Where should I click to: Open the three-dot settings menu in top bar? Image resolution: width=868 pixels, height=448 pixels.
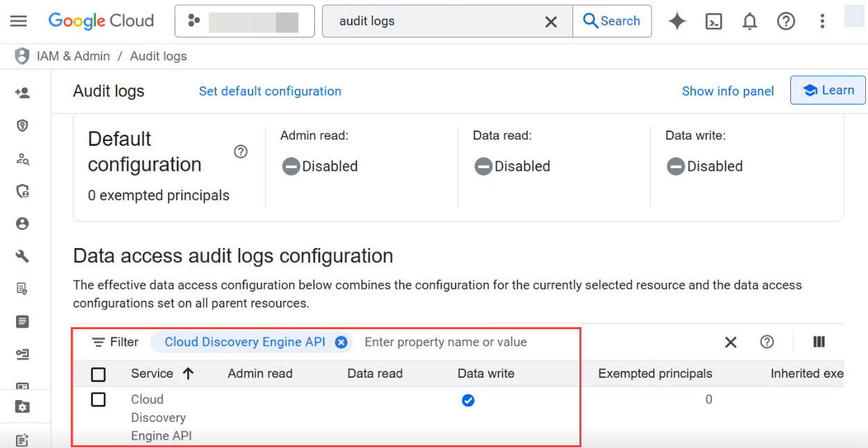pos(822,22)
